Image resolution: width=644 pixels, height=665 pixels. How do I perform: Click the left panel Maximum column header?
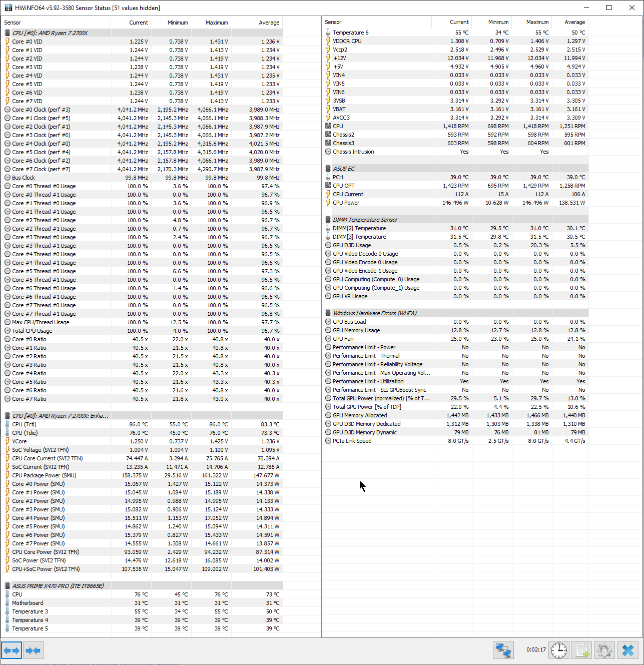click(211, 23)
